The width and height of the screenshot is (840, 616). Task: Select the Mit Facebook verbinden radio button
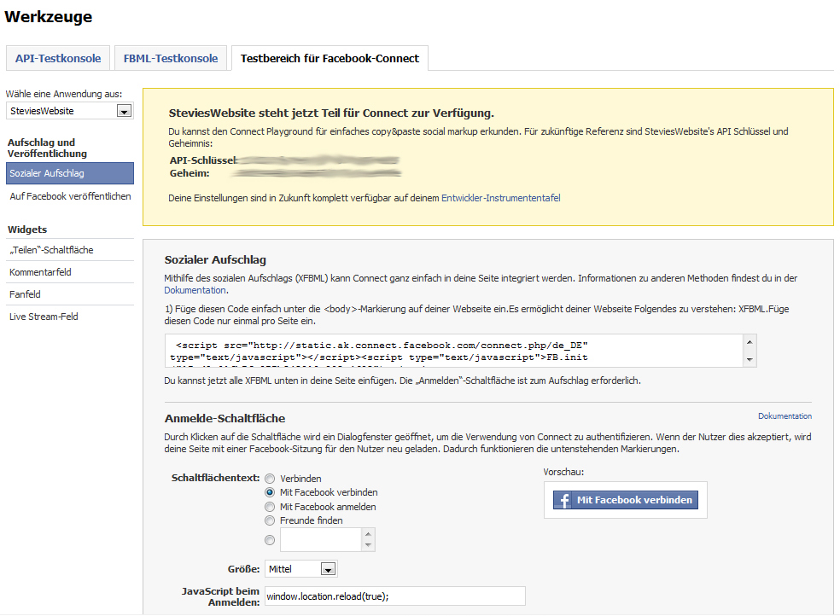tap(270, 492)
